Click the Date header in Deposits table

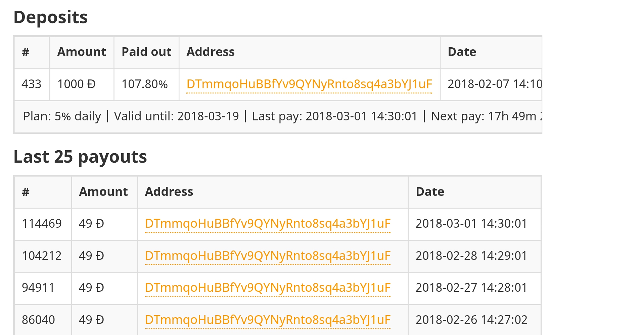coord(491,52)
